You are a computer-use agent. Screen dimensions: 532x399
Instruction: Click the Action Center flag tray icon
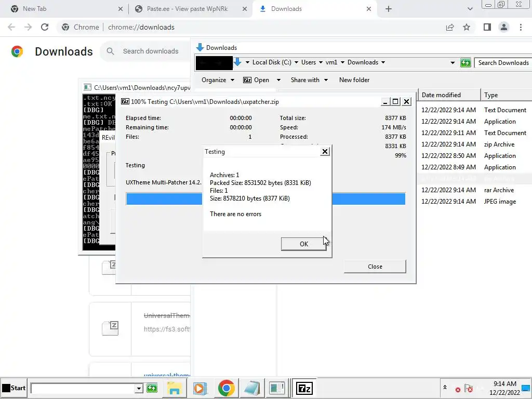[x=469, y=388]
